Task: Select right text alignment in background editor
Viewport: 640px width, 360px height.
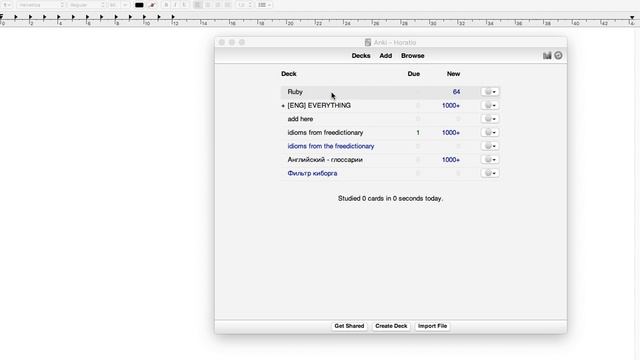Action: [x=218, y=5]
